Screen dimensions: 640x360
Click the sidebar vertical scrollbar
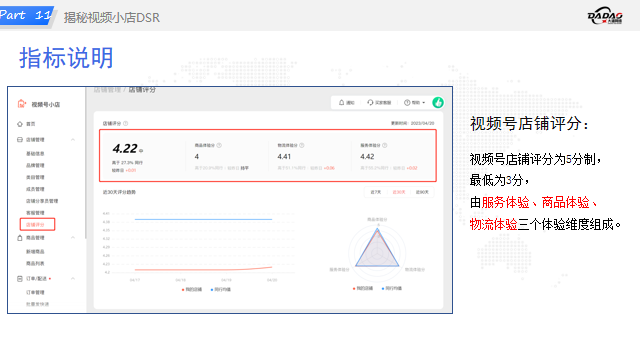tap(86, 163)
